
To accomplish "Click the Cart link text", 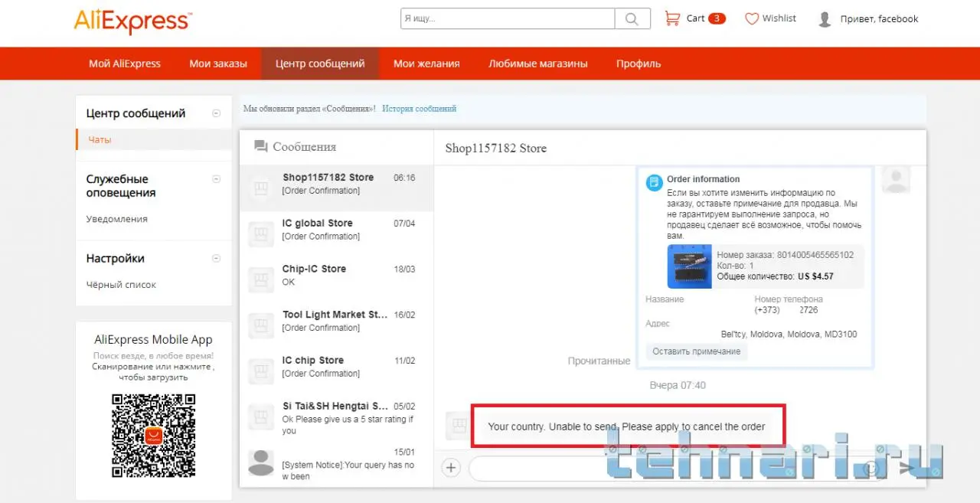I will click(696, 18).
